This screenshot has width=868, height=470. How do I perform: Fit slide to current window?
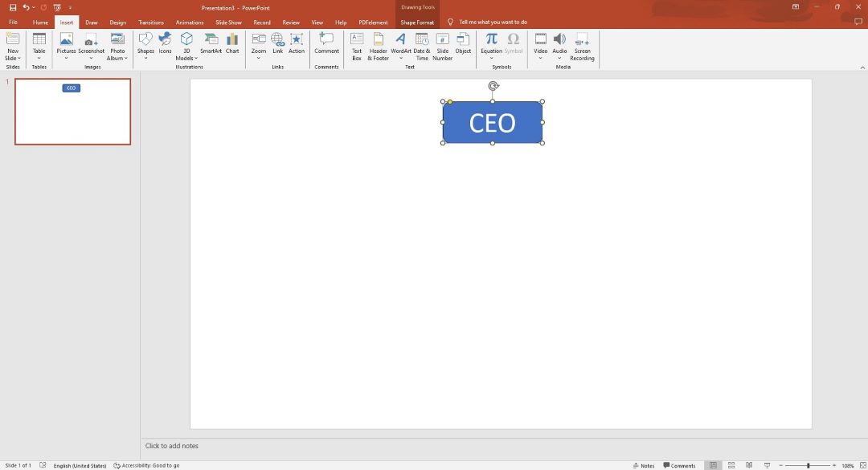coord(862,465)
